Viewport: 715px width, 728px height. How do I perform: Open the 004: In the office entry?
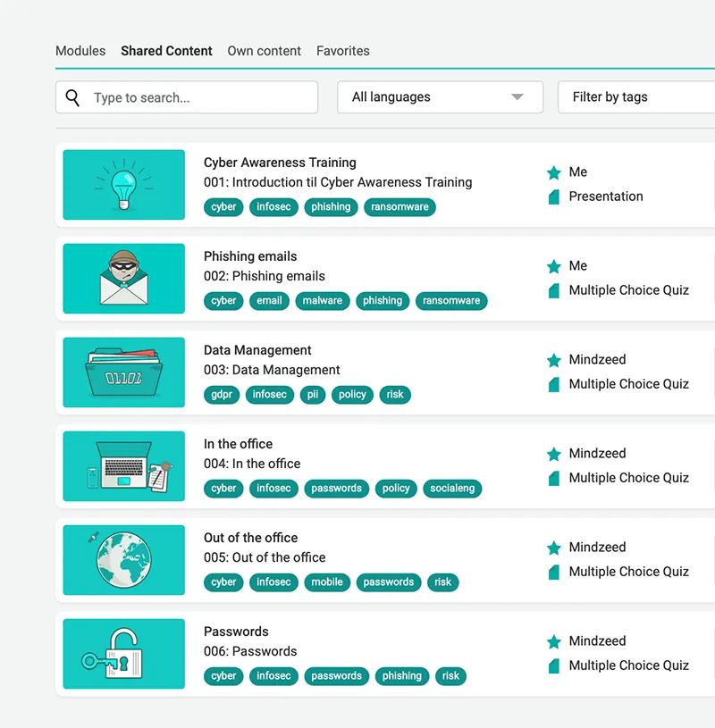[252, 464]
